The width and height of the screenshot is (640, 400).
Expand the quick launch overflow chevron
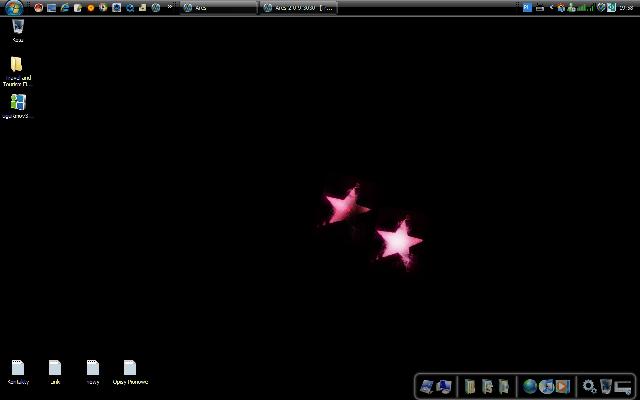pos(169,7)
